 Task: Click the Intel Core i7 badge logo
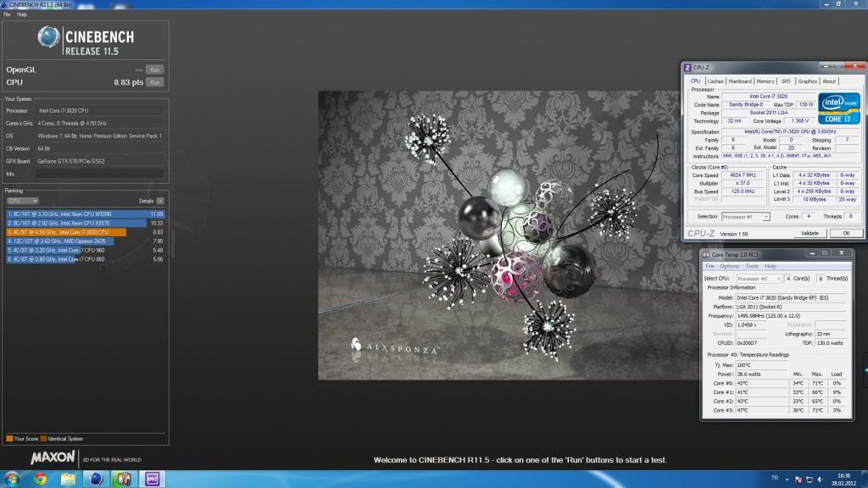click(838, 108)
